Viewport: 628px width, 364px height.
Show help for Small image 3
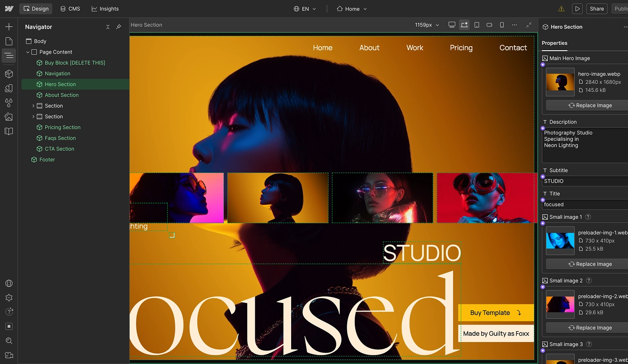point(589,344)
